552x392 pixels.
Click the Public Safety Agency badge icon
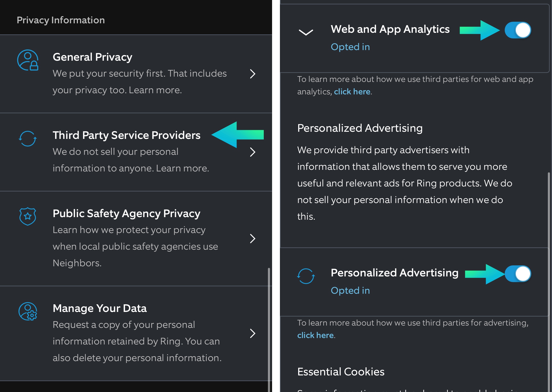[x=28, y=216]
